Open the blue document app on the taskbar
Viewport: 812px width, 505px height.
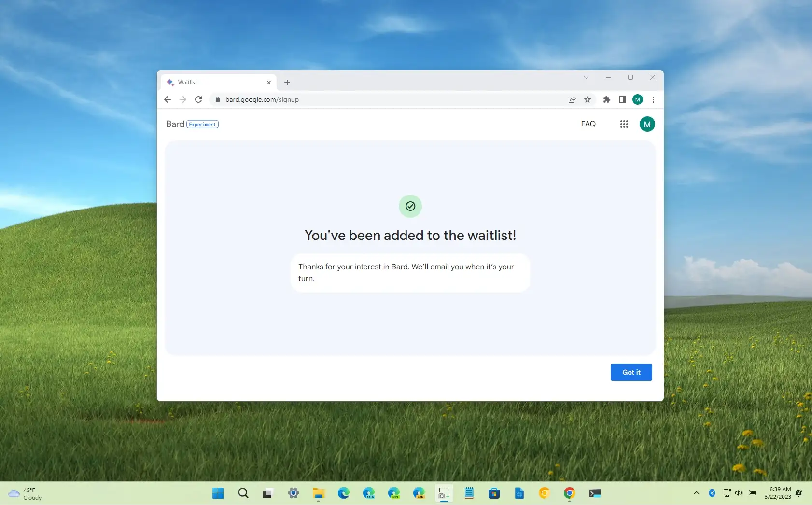click(519, 493)
